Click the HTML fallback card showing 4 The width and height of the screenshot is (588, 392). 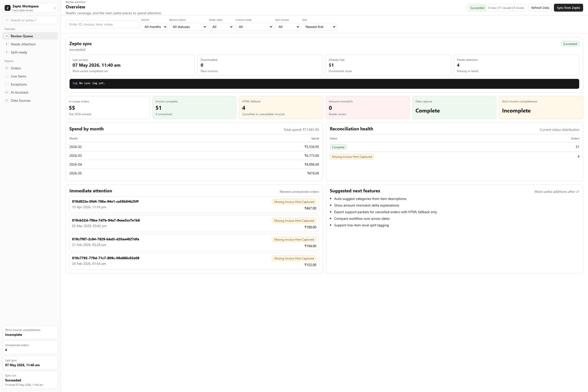[x=281, y=108]
